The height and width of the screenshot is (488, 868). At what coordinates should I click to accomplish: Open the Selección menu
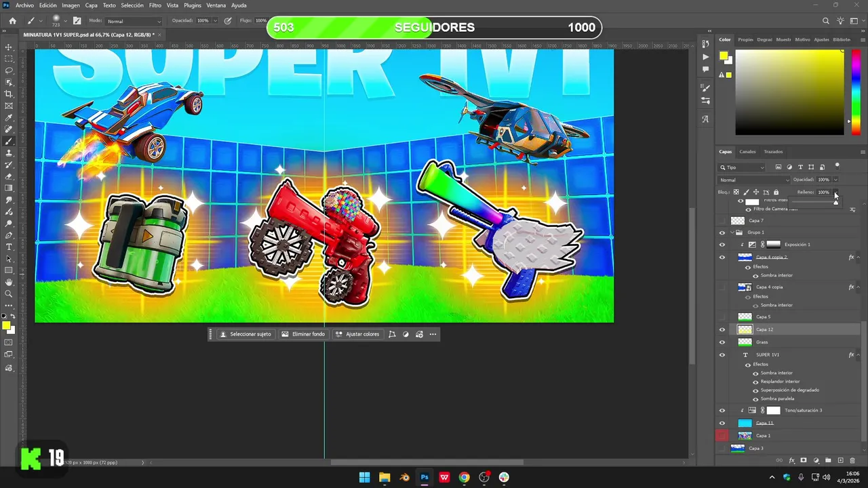(132, 5)
